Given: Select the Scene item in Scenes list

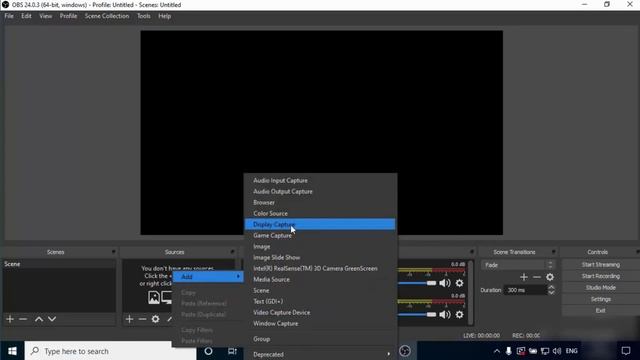Looking at the screenshot, I should pos(60,264).
